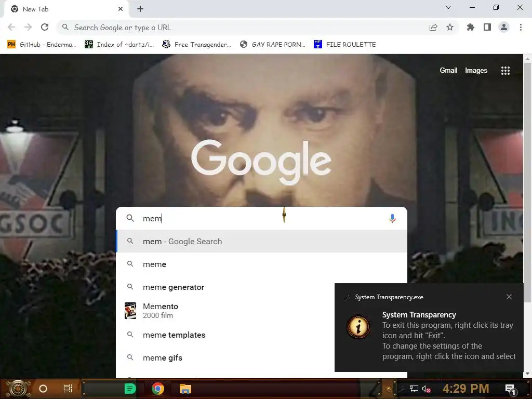The width and height of the screenshot is (532, 399).
Task: Open the Index of ~dartz bookmark
Action: 119,45
